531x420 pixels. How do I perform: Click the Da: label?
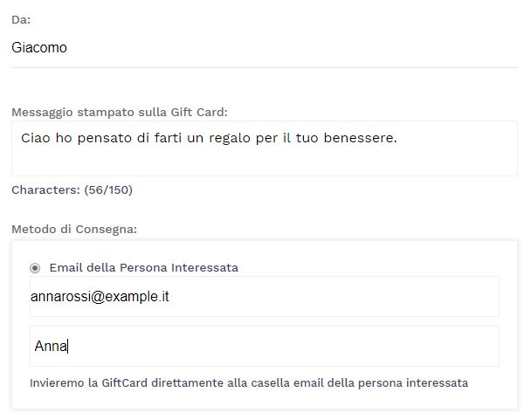click(x=21, y=19)
